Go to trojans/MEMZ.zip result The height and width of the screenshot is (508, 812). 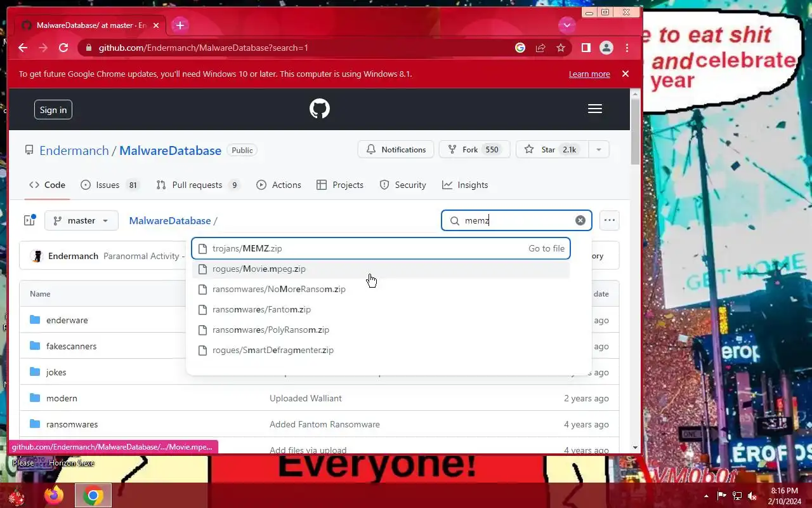[x=381, y=248]
